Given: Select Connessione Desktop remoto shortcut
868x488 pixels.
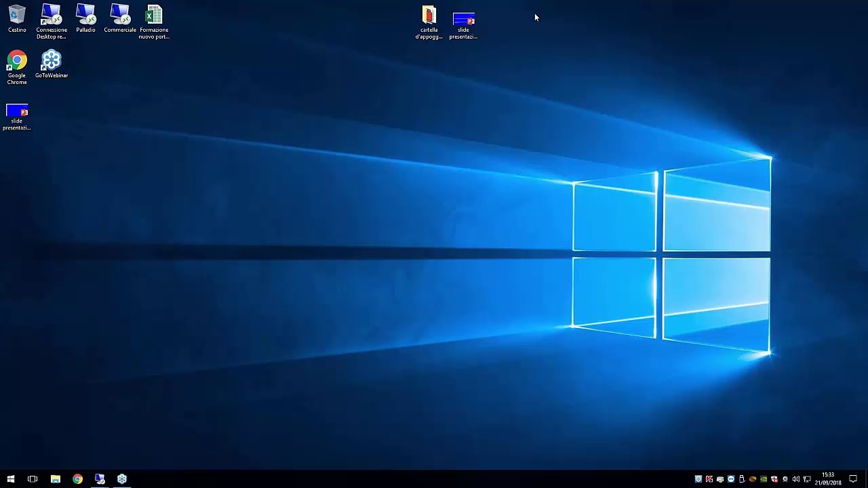Looking at the screenshot, I should click(52, 22).
